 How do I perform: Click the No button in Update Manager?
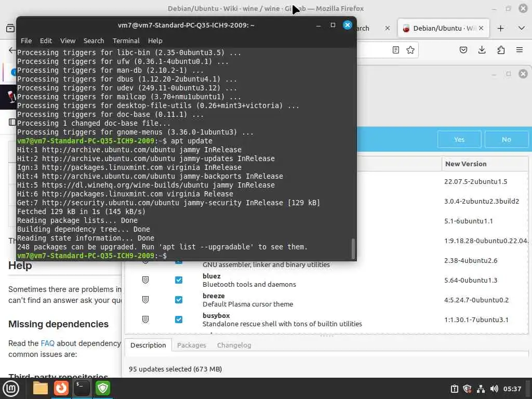tap(506, 139)
